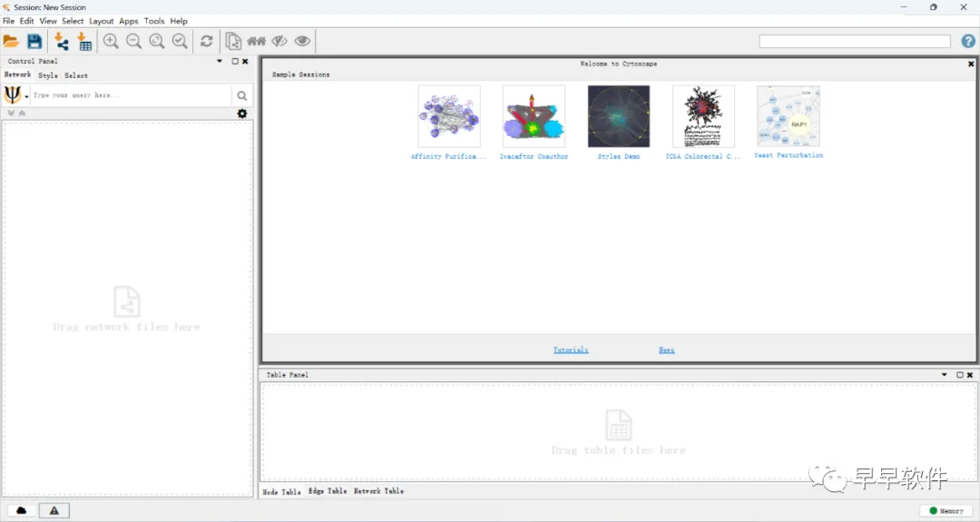This screenshot has height=522, width=980.
Task: Hide selected nodes and edges icon
Action: (279, 41)
